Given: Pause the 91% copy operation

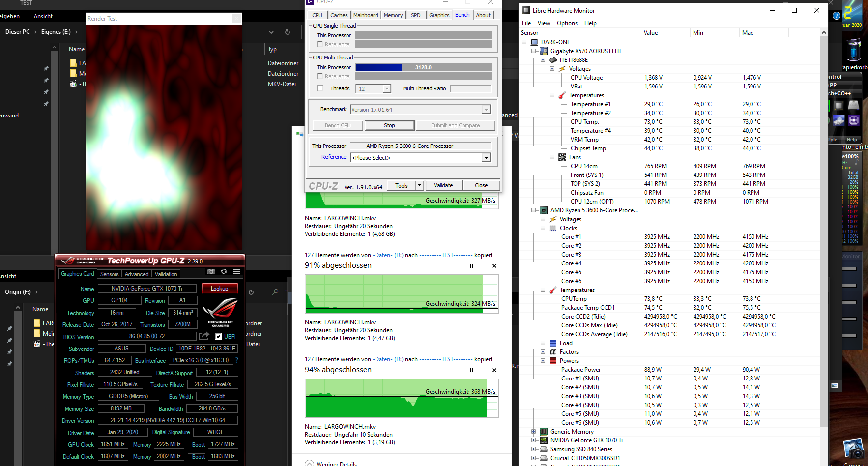Looking at the screenshot, I should [471, 266].
